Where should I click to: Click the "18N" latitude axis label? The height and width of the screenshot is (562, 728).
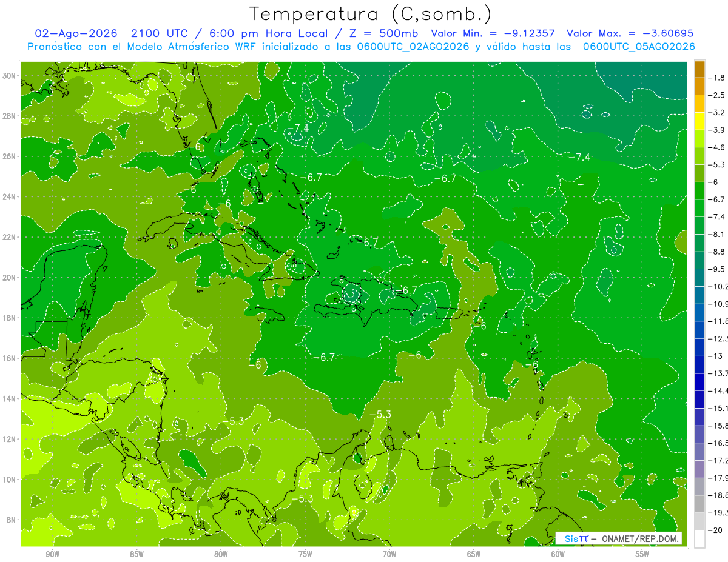click(x=9, y=318)
